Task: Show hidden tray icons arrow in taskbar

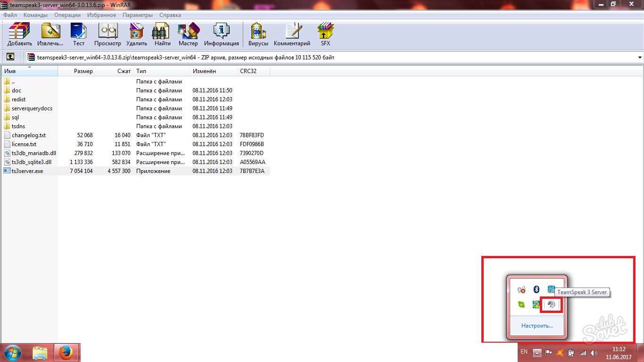Action: [537, 353]
